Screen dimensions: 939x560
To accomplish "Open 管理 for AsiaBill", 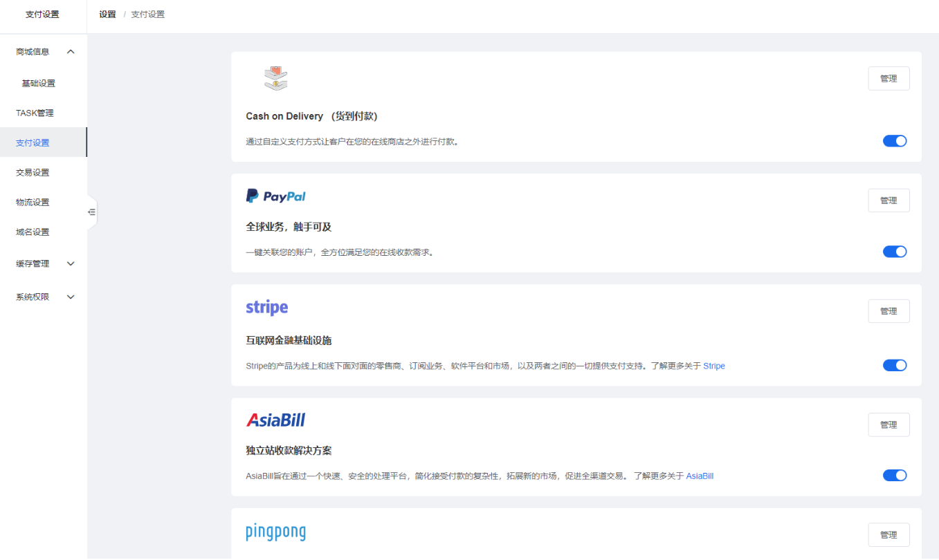I will pos(888,424).
